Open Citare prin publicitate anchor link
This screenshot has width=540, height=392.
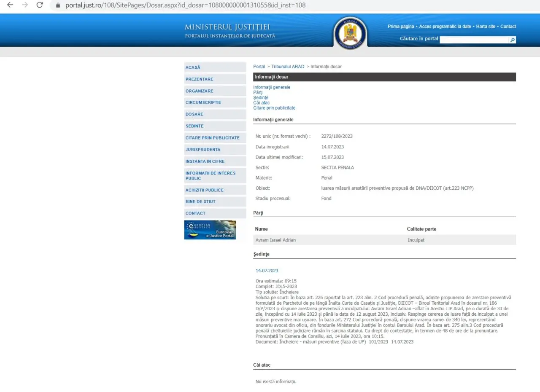[274, 108]
